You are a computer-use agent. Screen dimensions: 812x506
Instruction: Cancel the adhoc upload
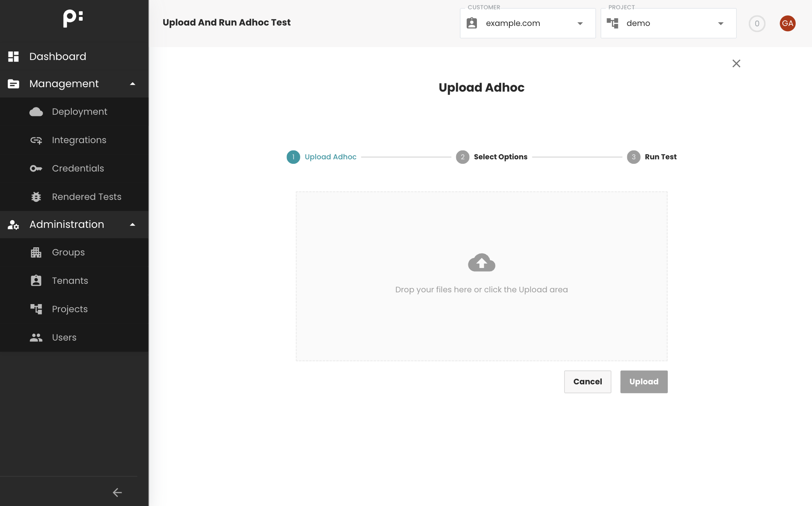[x=588, y=382]
